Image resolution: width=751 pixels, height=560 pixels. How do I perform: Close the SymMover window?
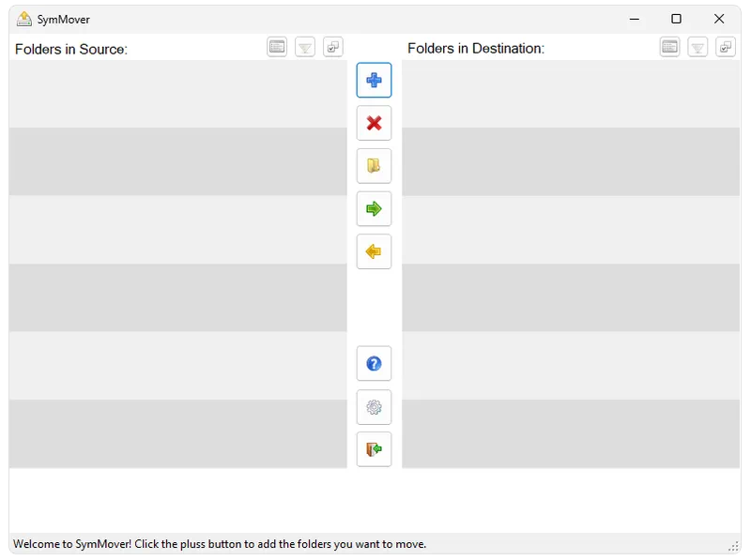click(x=719, y=19)
